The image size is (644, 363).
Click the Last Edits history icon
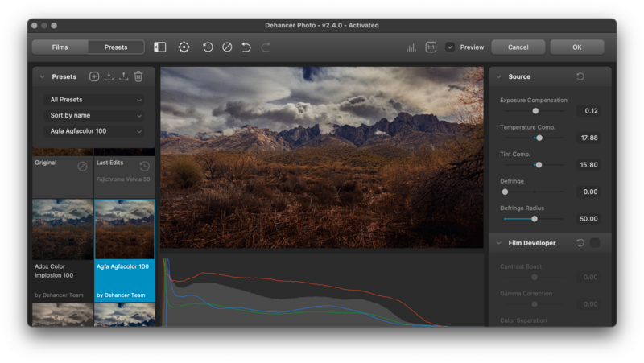(145, 166)
